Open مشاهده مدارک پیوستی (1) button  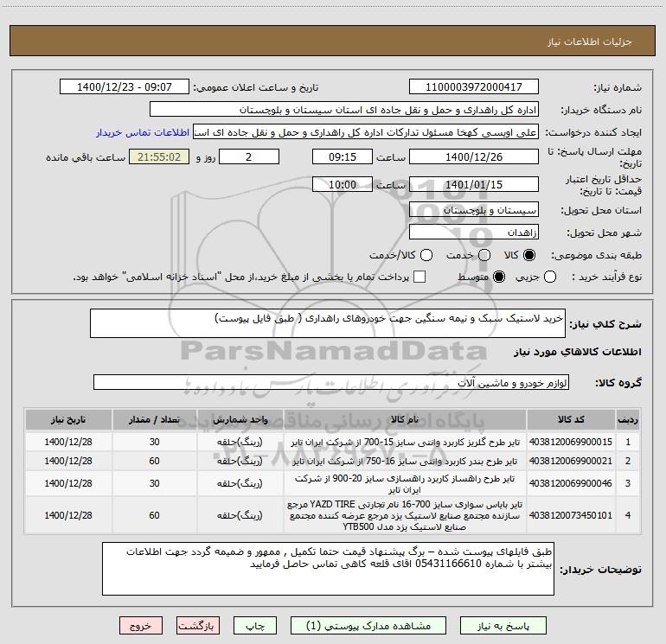click(368, 626)
